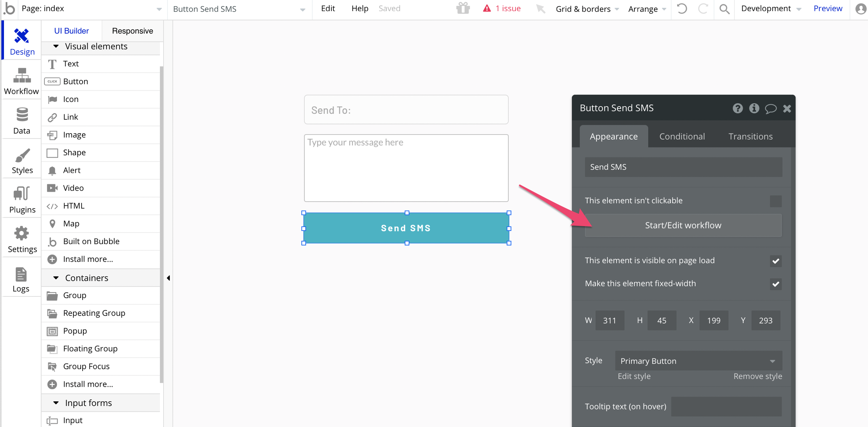Select the Button visual element
The height and width of the screenshot is (427, 868).
point(100,82)
